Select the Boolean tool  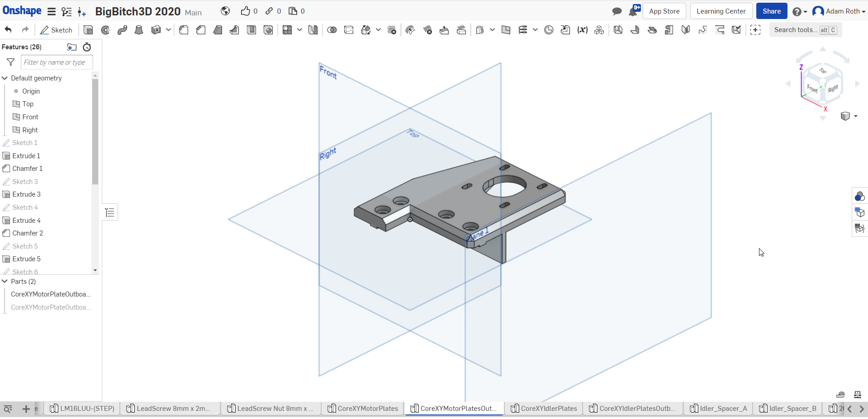(x=332, y=30)
